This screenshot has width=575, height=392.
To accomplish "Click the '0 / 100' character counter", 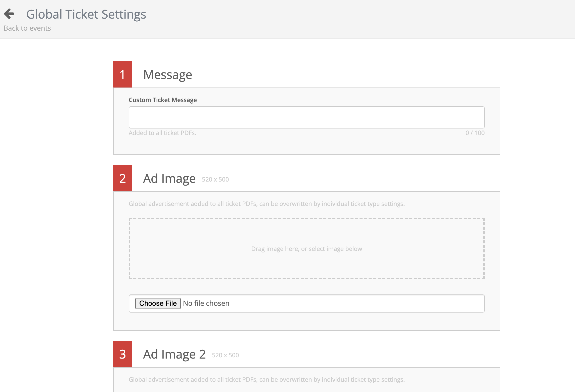I will (x=475, y=133).
